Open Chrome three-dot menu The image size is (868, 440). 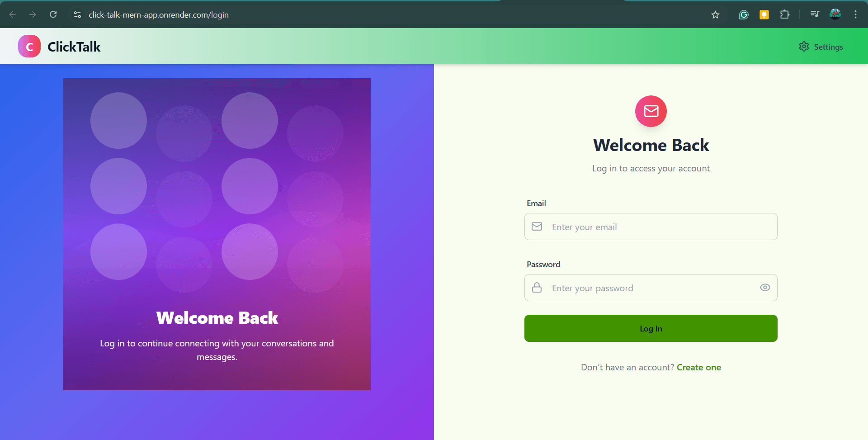click(855, 14)
